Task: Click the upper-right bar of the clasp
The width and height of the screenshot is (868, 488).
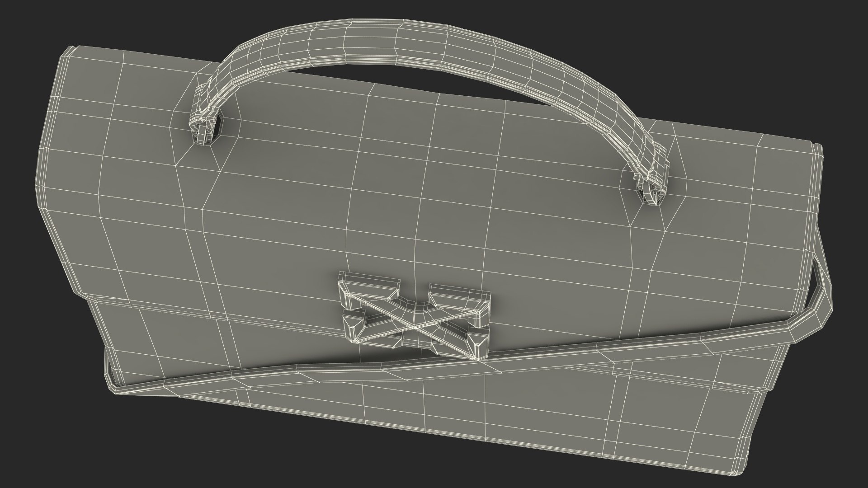Action: pos(460,297)
